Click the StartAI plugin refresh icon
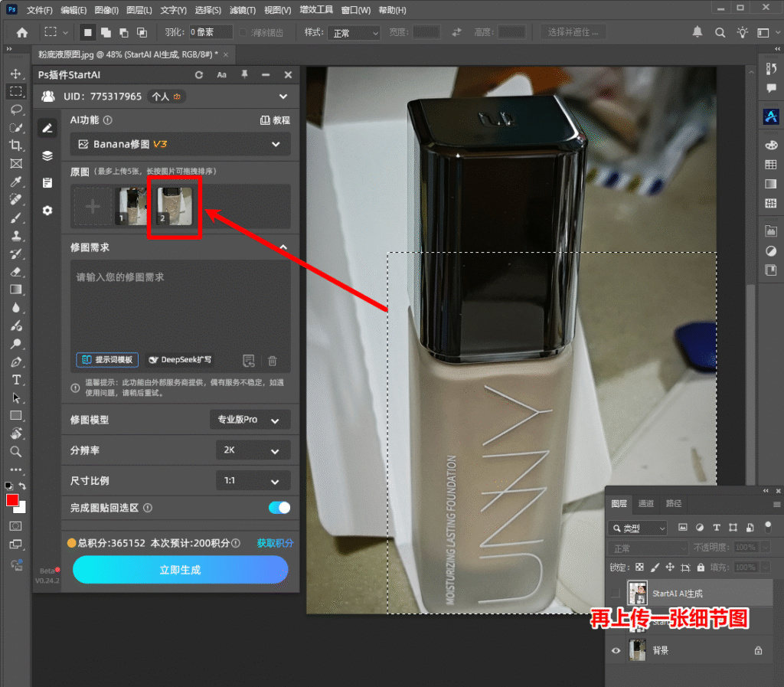The height and width of the screenshot is (687, 784). 199,74
